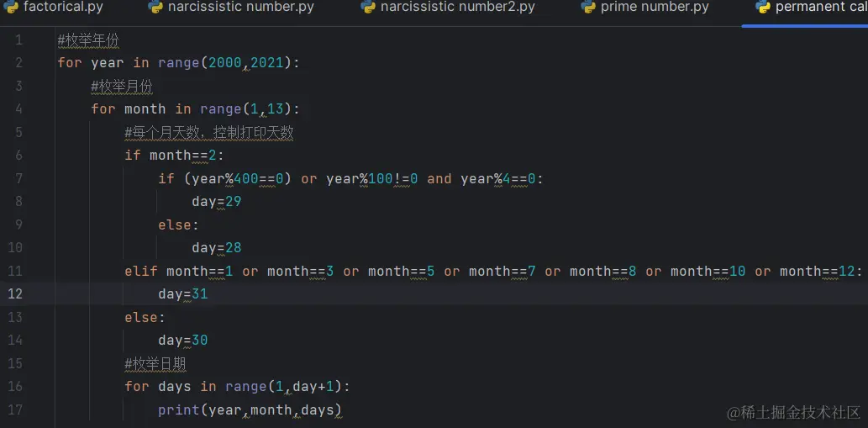This screenshot has width=868, height=428.
Task: Select the narcissistic number2.py tab
Action: click(448, 8)
